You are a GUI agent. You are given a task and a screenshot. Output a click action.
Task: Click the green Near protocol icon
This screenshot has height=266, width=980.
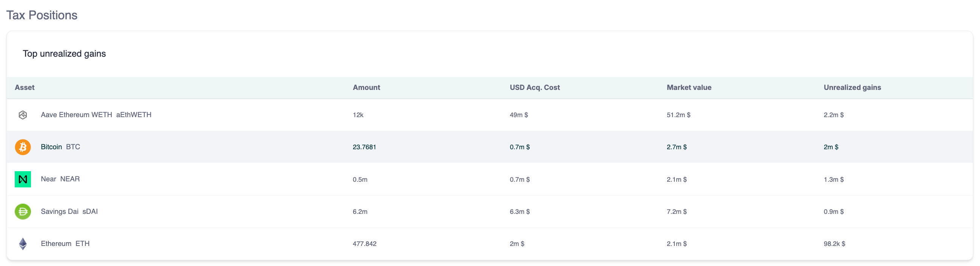(x=23, y=179)
